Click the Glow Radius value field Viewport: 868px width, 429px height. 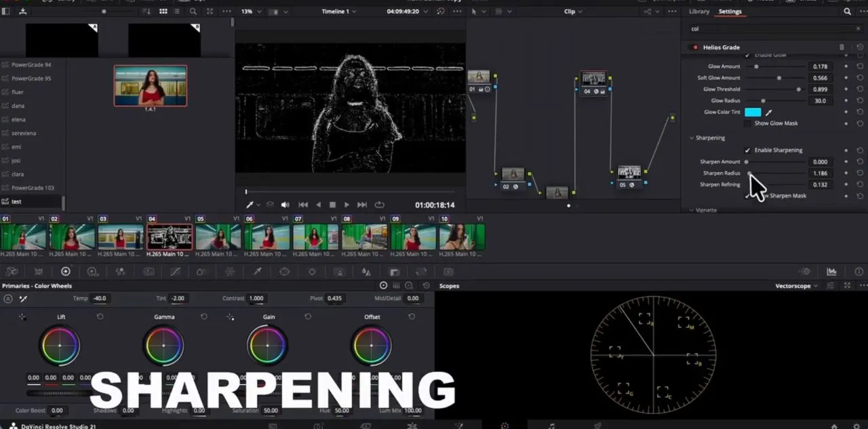click(x=821, y=100)
